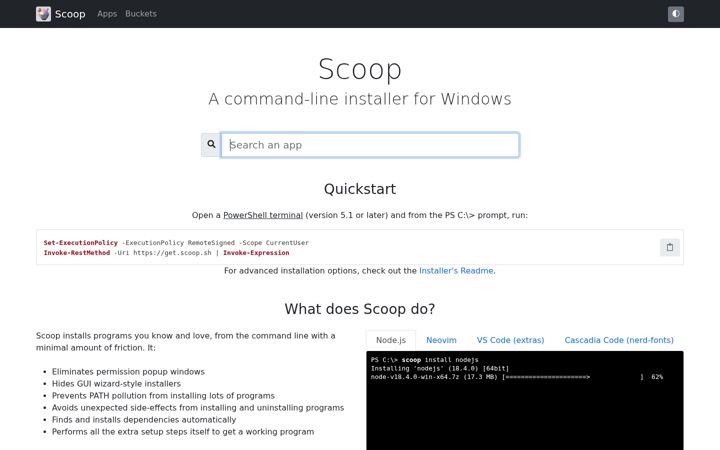The image size is (720, 450).
Task: Open the Installer's Readme link
Action: click(x=456, y=270)
